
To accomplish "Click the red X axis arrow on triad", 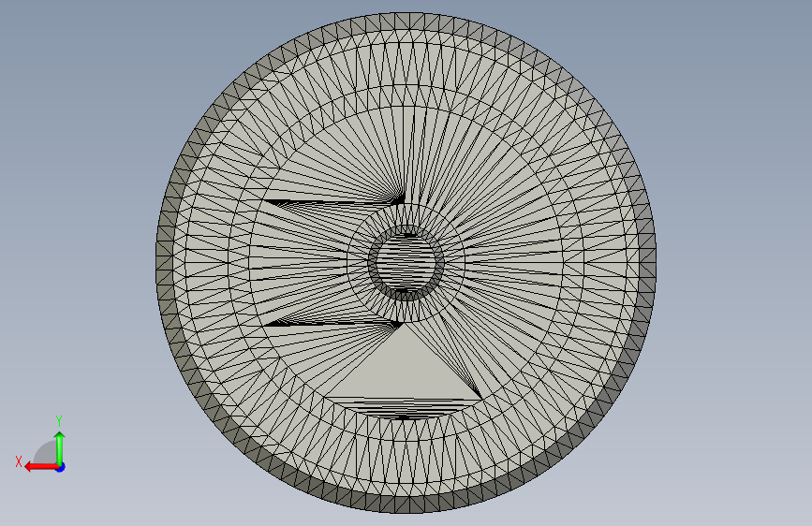I will (x=41, y=467).
